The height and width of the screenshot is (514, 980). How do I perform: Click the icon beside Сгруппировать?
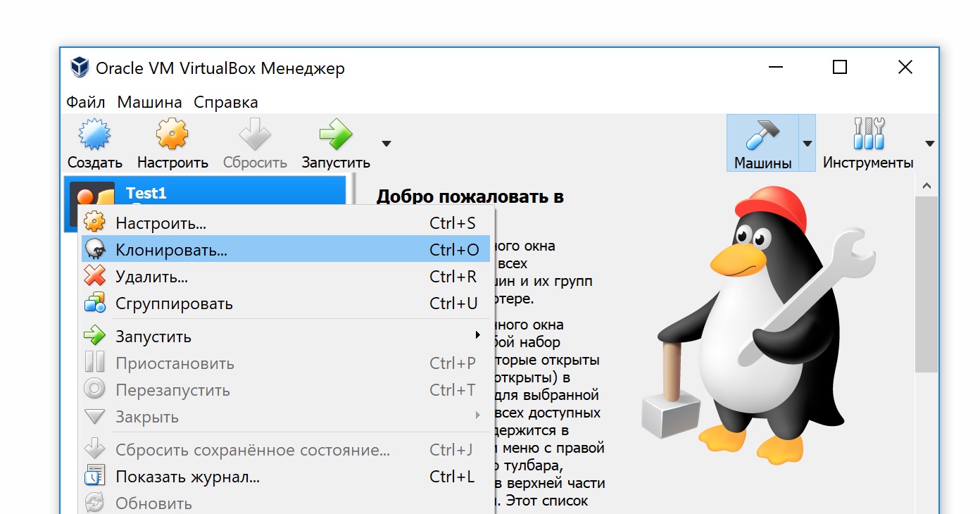point(94,303)
